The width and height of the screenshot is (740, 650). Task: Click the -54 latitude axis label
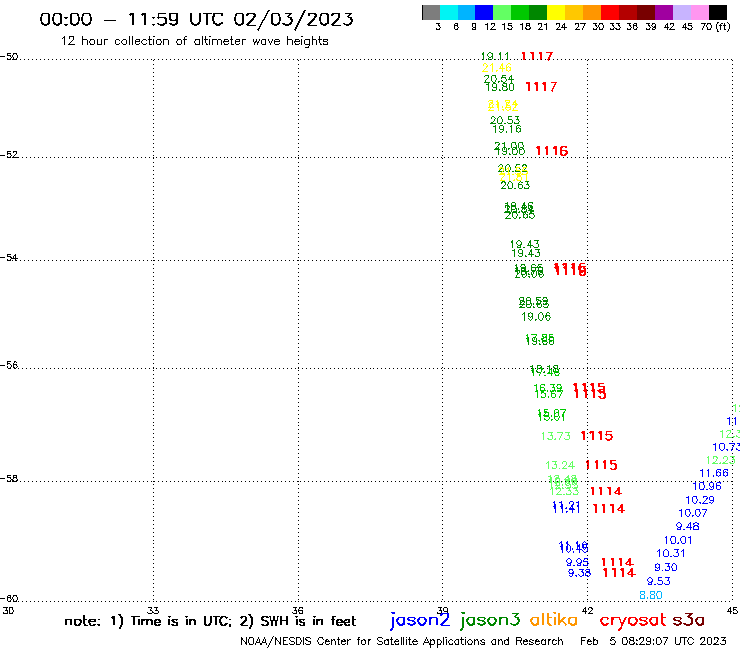click(9, 258)
